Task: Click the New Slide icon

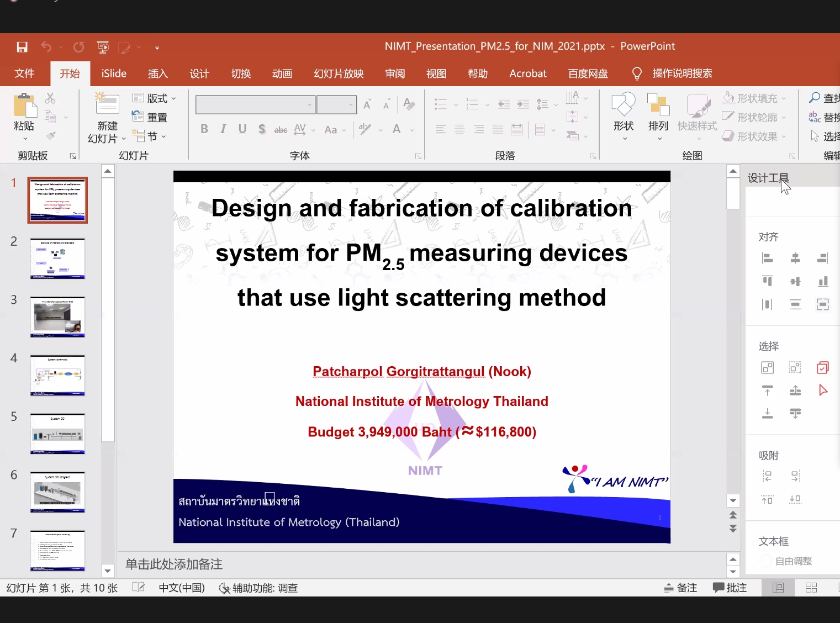Action: 107,104
